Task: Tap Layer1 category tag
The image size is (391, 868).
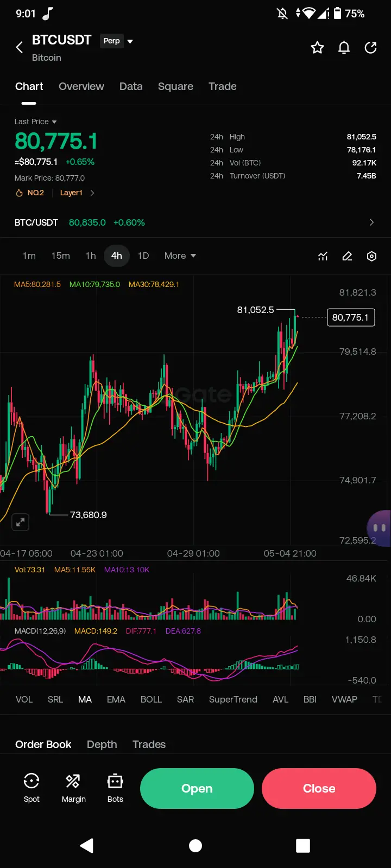Action: [x=71, y=193]
